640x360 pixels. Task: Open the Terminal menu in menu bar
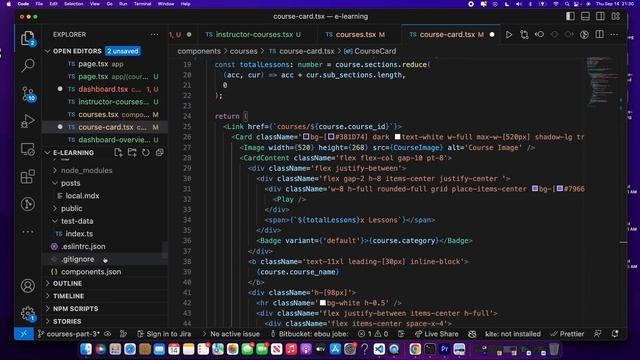coord(142,4)
